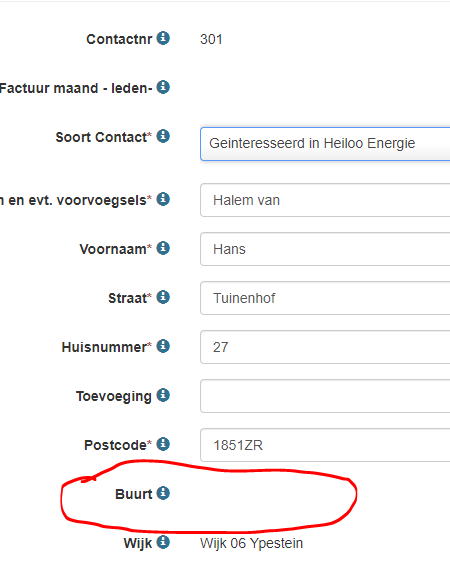Focus the Voornaam field with Hans

pyautogui.click(x=325, y=249)
